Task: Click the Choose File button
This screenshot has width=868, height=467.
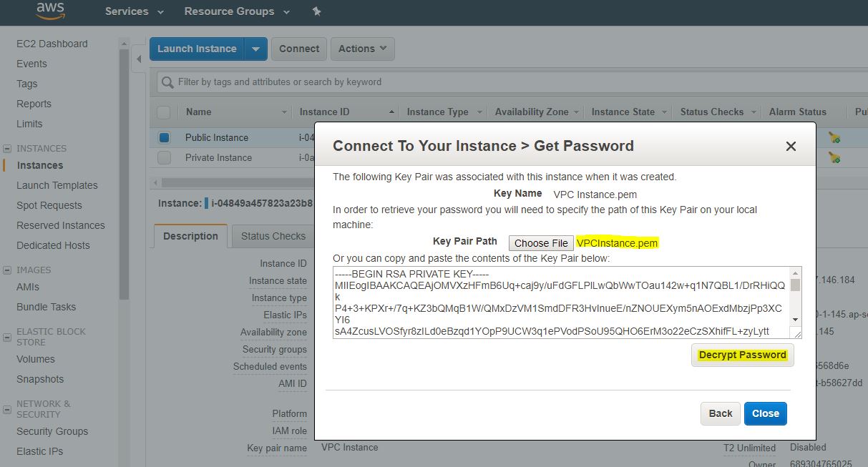Action: click(541, 243)
